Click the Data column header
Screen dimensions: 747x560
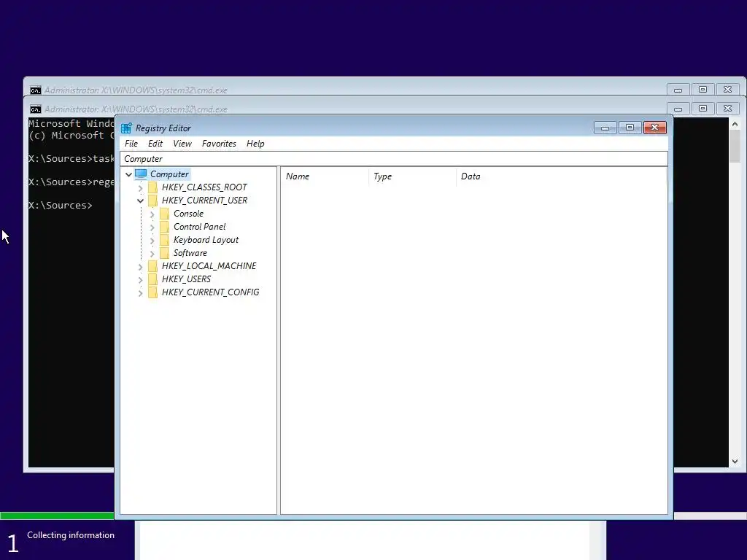pyautogui.click(x=561, y=176)
